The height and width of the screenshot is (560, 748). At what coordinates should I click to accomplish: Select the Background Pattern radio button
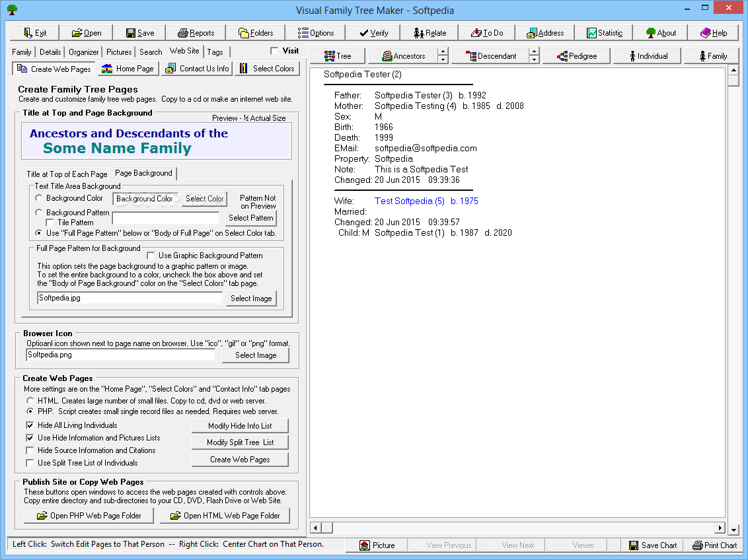click(39, 212)
